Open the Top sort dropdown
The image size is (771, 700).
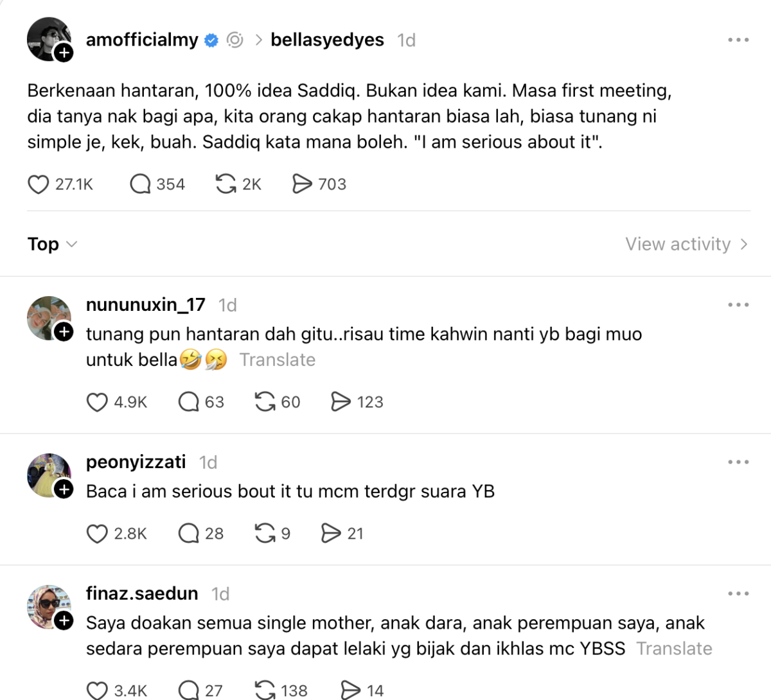[52, 244]
